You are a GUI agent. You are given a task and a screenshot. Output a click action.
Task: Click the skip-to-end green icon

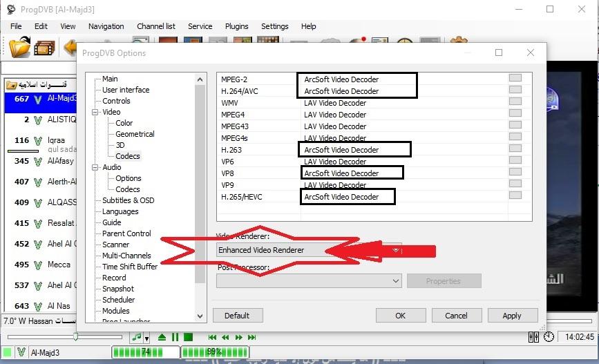click(x=251, y=337)
